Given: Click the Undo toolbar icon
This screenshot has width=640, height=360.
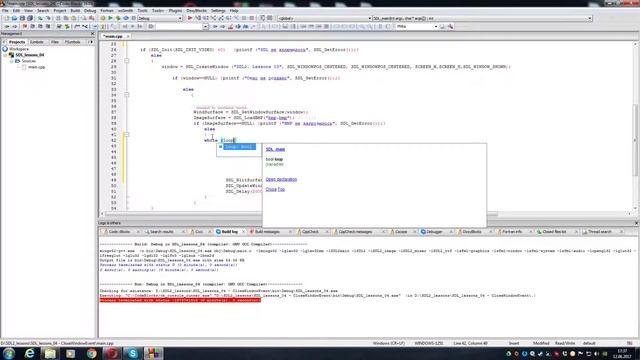Looking at the screenshot, I should pos(40,18).
